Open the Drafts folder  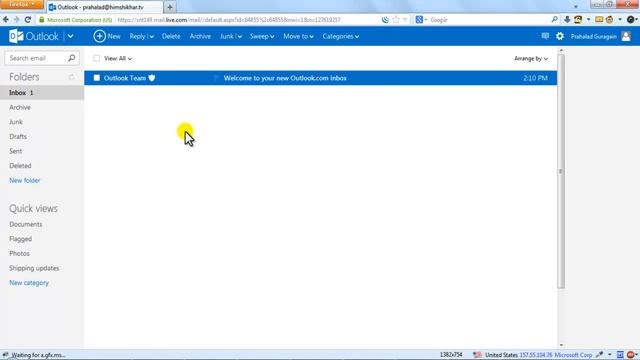click(x=18, y=137)
